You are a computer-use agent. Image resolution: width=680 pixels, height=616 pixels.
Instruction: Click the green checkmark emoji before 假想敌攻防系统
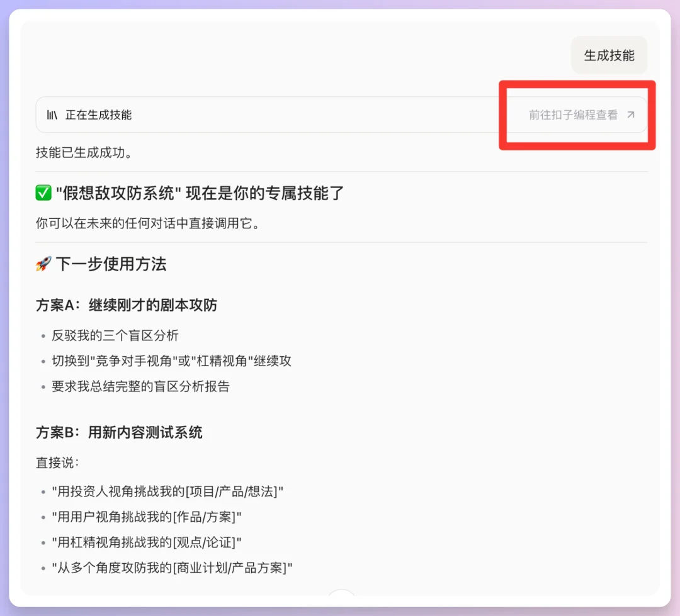point(43,193)
